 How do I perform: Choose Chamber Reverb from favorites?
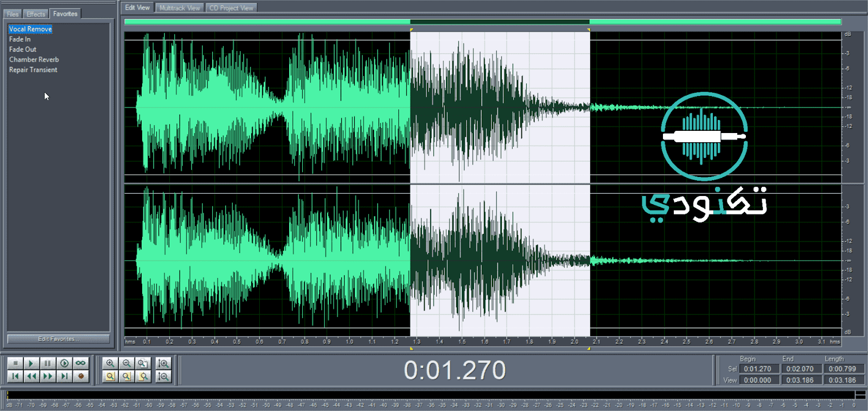pyautogui.click(x=34, y=60)
